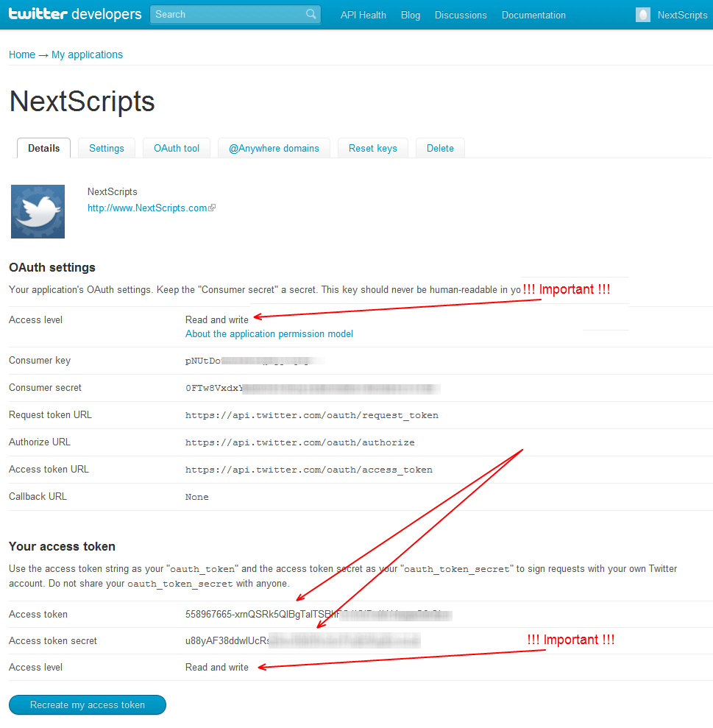This screenshot has height=728, width=713.
Task: Open the Documentation menu item
Action: click(533, 15)
